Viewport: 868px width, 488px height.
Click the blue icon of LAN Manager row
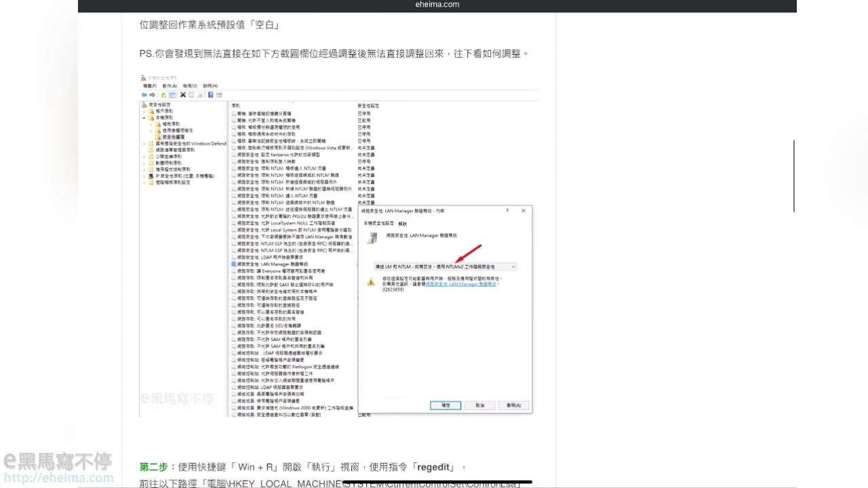[x=234, y=264]
